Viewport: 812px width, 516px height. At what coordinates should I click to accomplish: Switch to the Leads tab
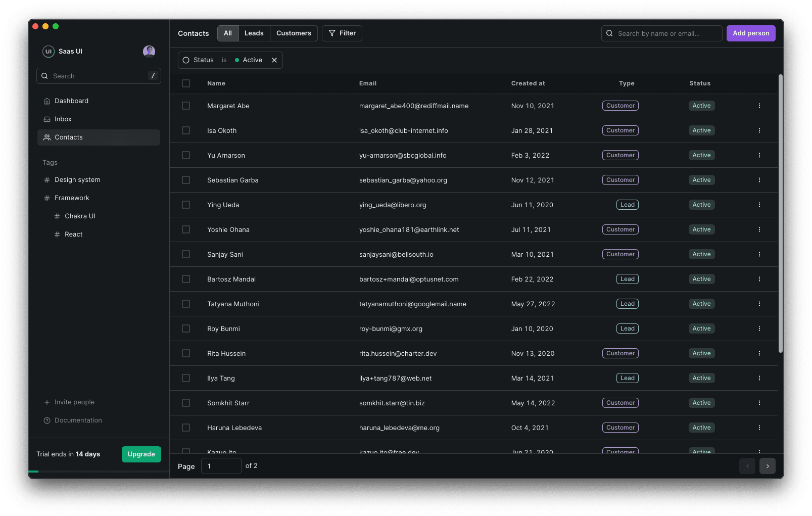(x=254, y=33)
